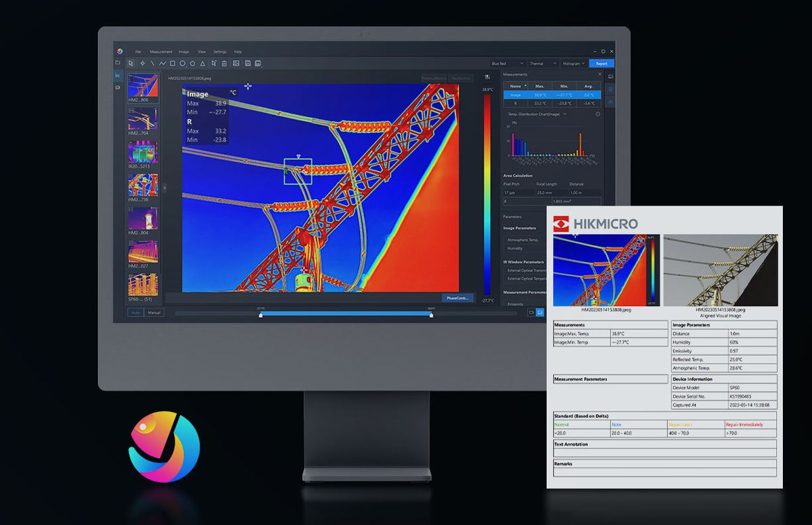Click the blue Report button

coord(602,64)
